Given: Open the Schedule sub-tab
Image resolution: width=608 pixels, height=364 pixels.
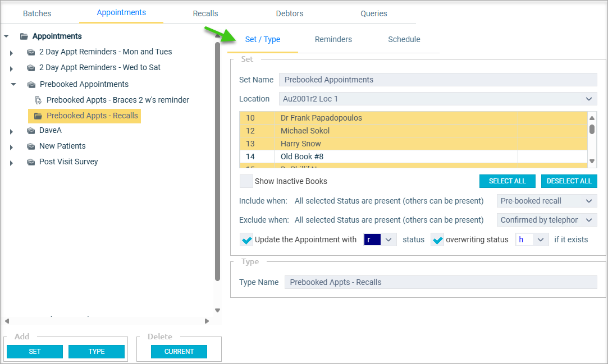Looking at the screenshot, I should pos(404,39).
